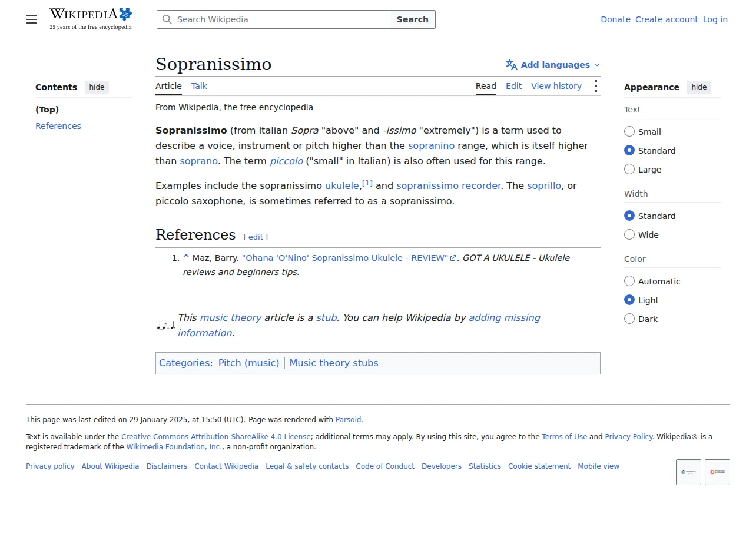Open the three-dot more options menu
Image resolution: width=756 pixels, height=537 pixels.
pyautogui.click(x=596, y=86)
